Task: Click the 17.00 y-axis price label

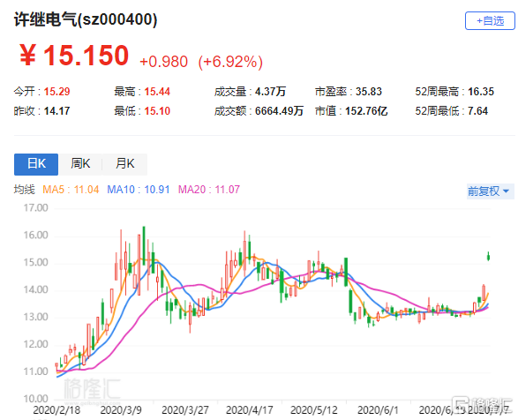Action: pos(35,208)
